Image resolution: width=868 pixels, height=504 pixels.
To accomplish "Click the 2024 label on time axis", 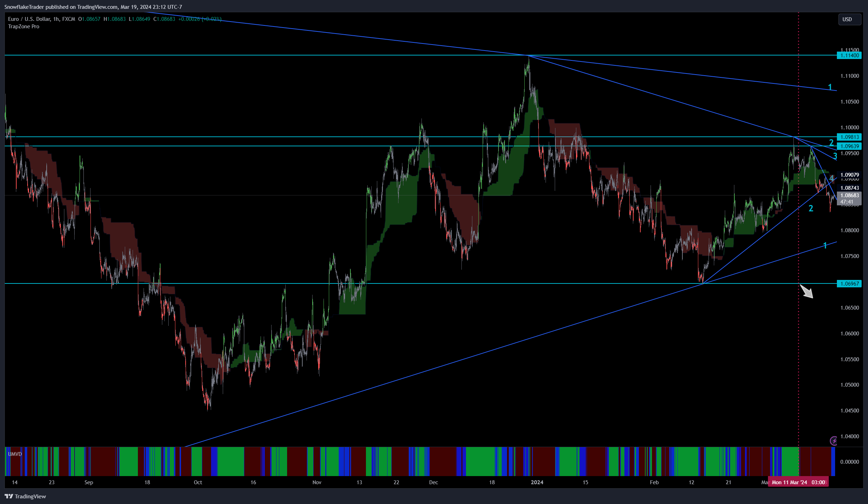I will click(537, 482).
